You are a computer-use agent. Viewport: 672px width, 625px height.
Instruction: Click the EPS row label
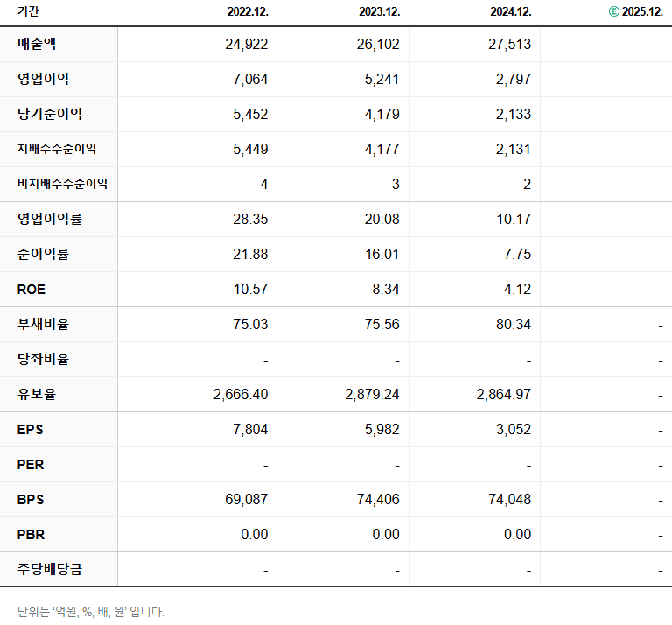click(30, 430)
